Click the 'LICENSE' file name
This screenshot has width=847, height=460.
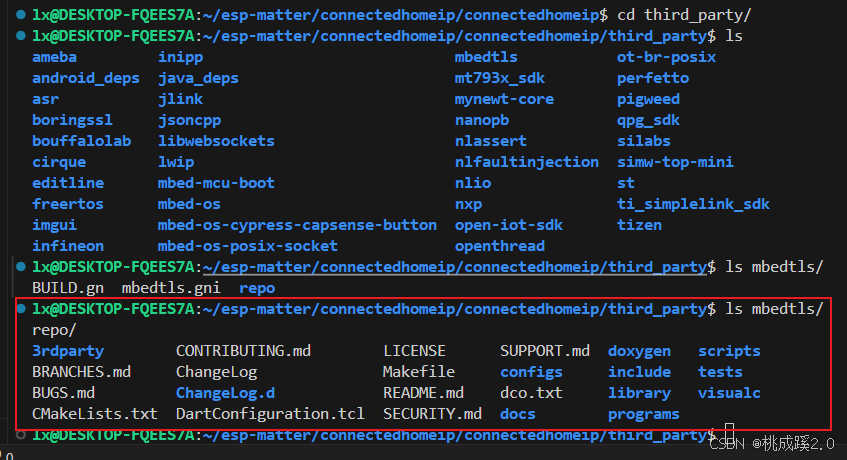pos(414,351)
